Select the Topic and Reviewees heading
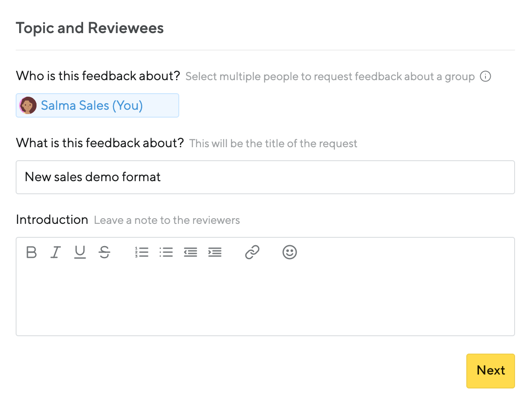 (90, 28)
